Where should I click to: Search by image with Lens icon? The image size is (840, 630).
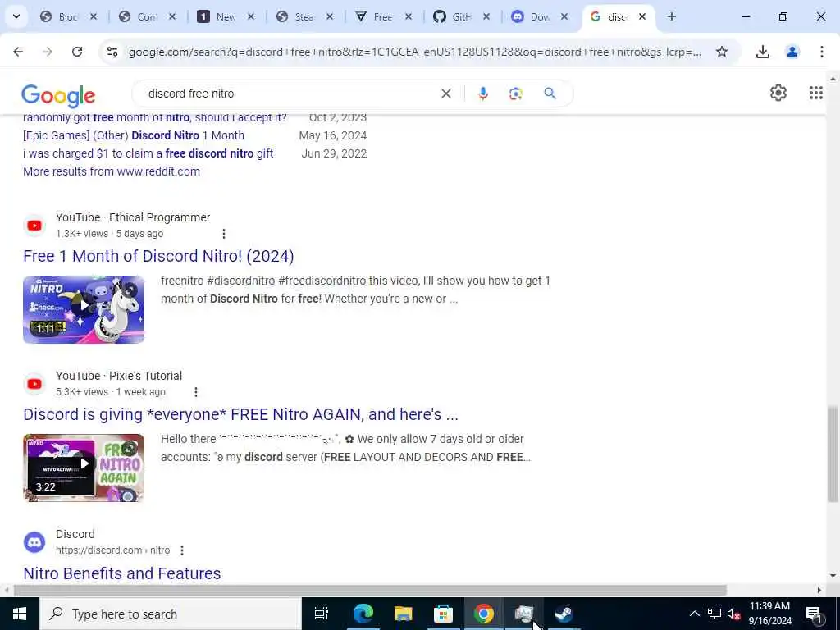pyautogui.click(x=515, y=94)
